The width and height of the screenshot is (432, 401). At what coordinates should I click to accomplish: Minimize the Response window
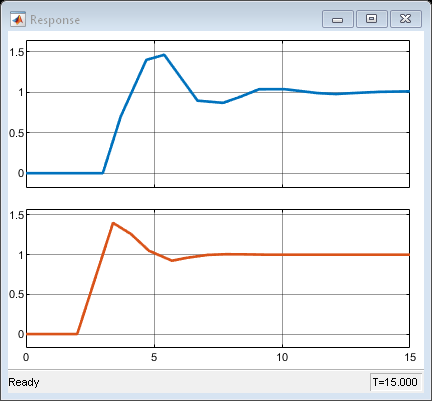click(338, 19)
